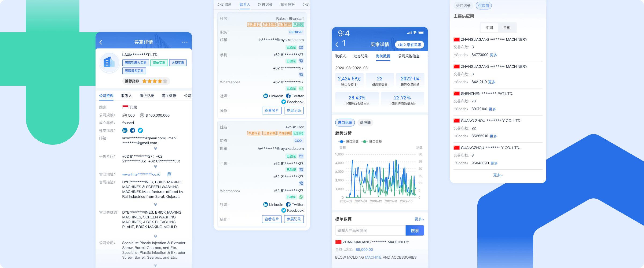Copy the website address with copy icon
Image resolution: width=644 pixels, height=268 pixels.
169,174
